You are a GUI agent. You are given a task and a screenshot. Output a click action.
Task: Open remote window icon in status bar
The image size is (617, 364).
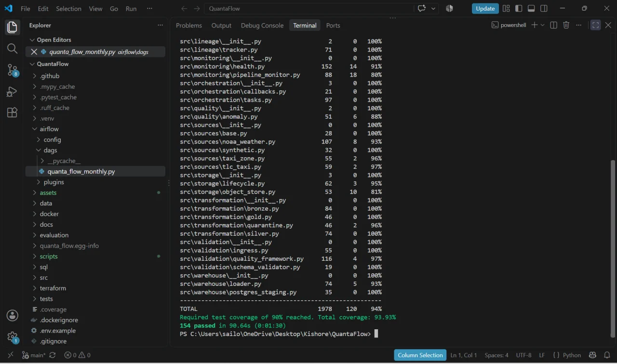(x=11, y=355)
